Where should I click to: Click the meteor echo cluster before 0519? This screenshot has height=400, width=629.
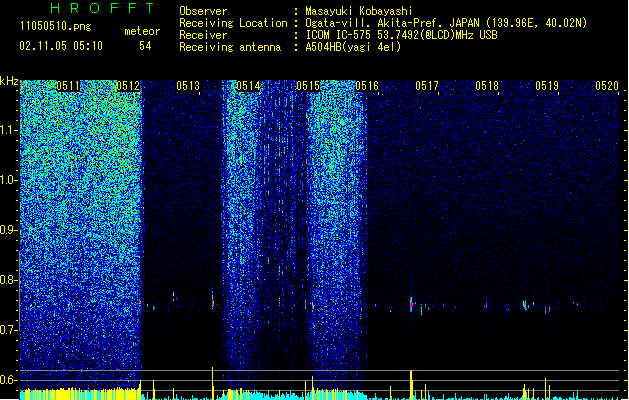525,305
